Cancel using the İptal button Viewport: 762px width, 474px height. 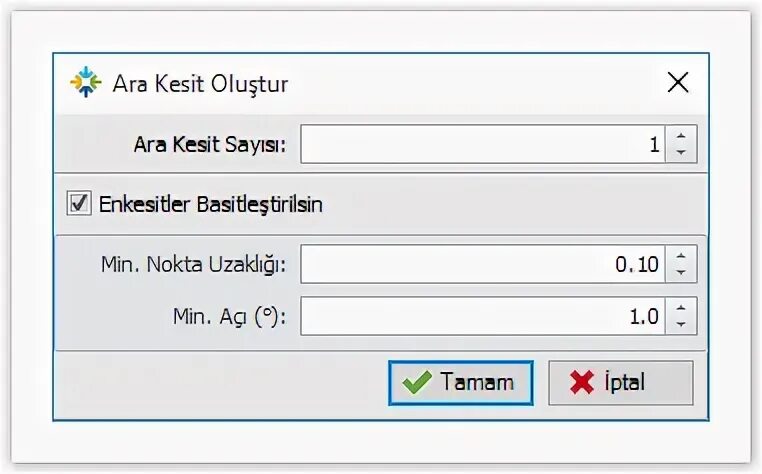click(x=620, y=382)
